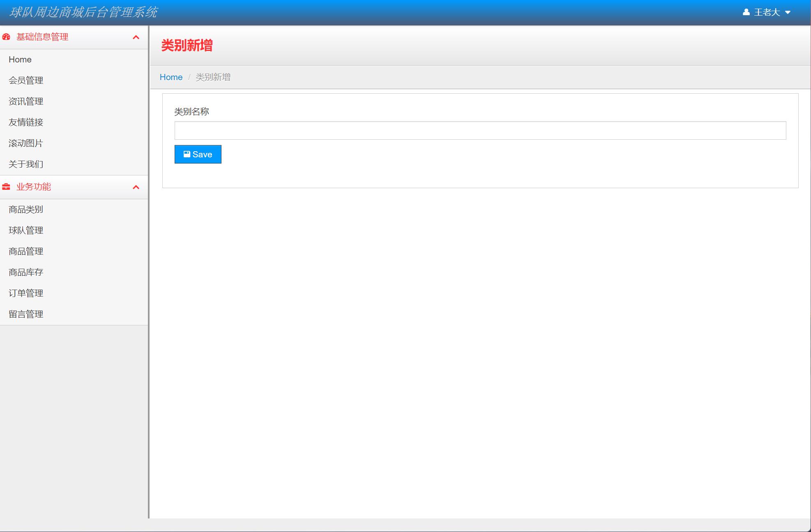
Task: Click the floppy disk icon on Save
Action: (x=187, y=154)
